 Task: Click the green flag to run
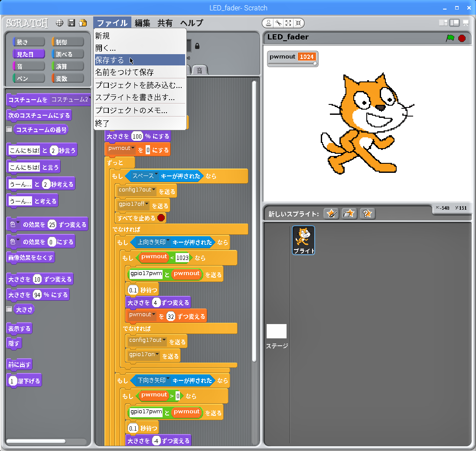coord(450,38)
